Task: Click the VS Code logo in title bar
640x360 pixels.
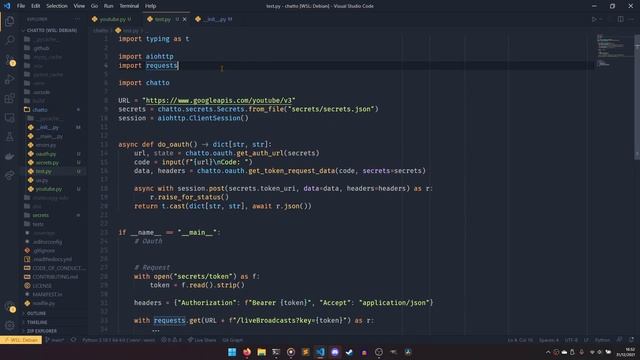Action: (x=7, y=6)
